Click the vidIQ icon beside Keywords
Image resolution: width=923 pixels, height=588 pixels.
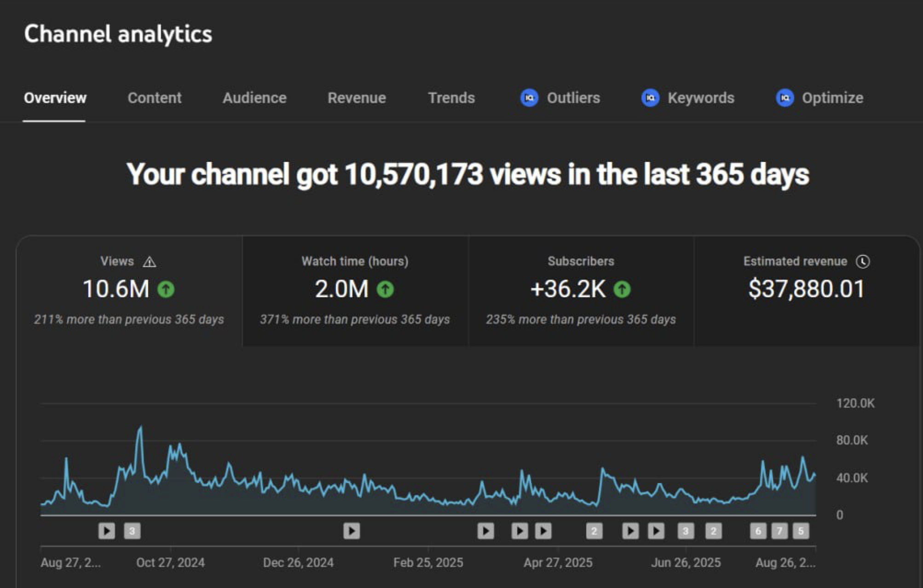click(x=650, y=98)
